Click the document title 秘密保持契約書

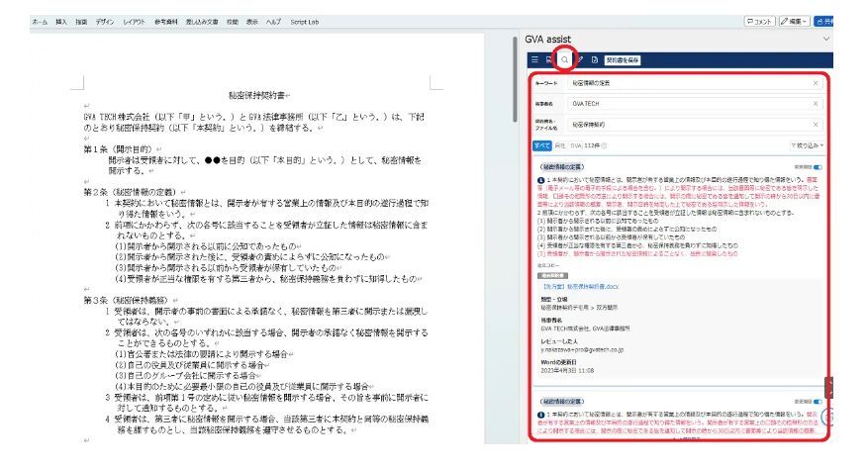(257, 96)
